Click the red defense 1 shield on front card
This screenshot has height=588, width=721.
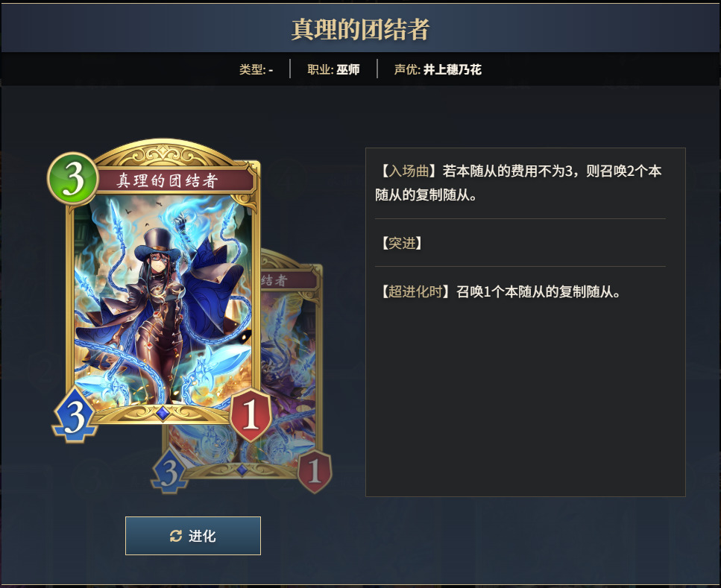tap(251, 415)
